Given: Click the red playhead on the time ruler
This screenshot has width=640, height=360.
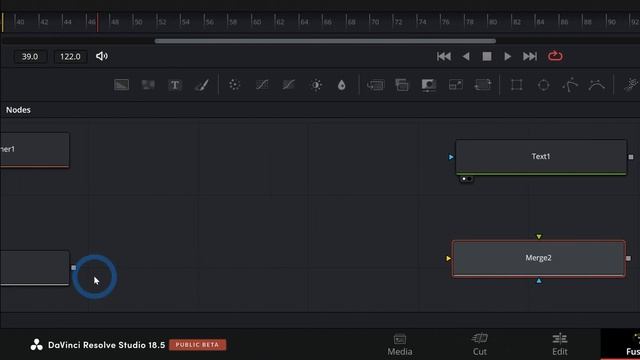Looking at the screenshot, I should tap(97, 22).
